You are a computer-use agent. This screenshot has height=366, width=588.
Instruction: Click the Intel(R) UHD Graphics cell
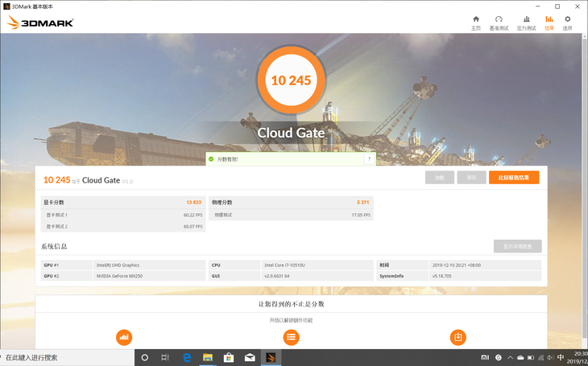pos(149,265)
